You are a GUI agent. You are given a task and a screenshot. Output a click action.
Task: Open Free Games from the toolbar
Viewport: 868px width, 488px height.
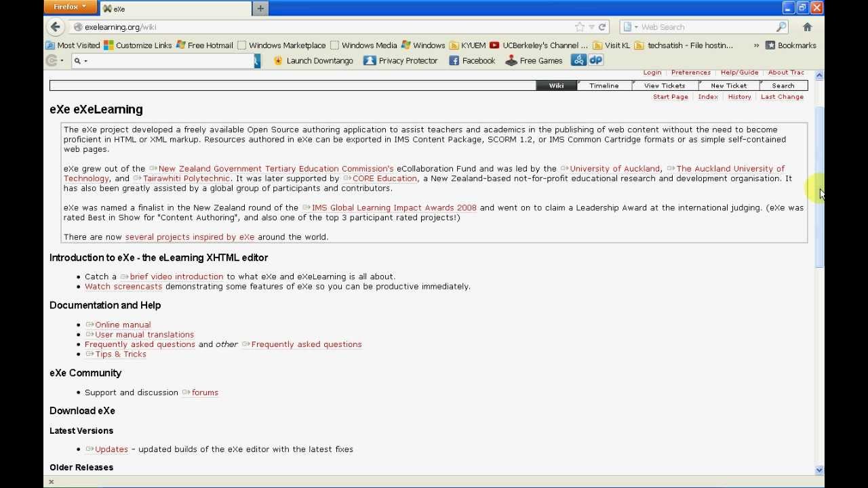point(534,60)
